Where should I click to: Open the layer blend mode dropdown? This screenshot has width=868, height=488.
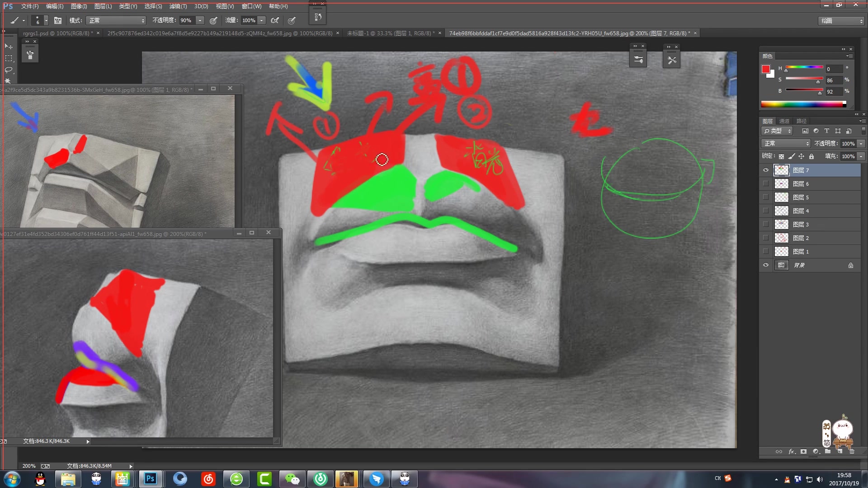point(787,144)
